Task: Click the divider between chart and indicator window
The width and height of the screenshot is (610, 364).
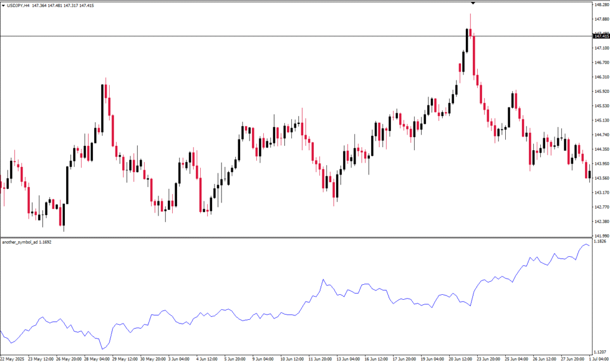Action: pos(298,238)
